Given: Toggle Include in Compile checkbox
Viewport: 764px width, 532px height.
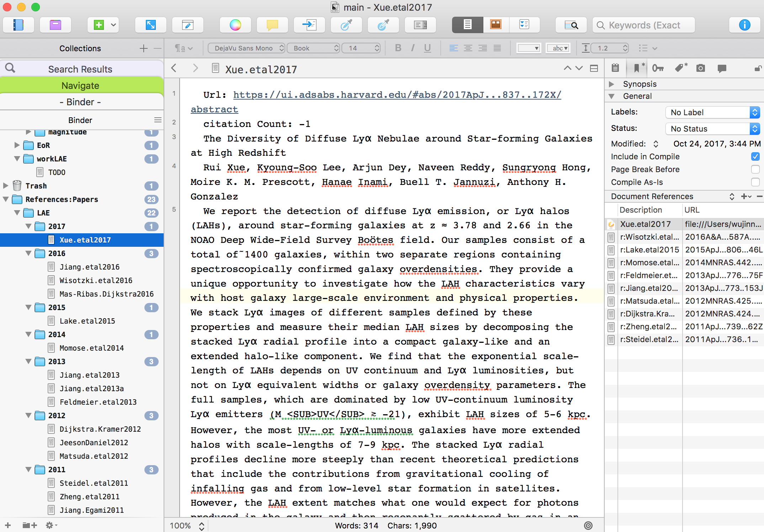Looking at the screenshot, I should [755, 156].
